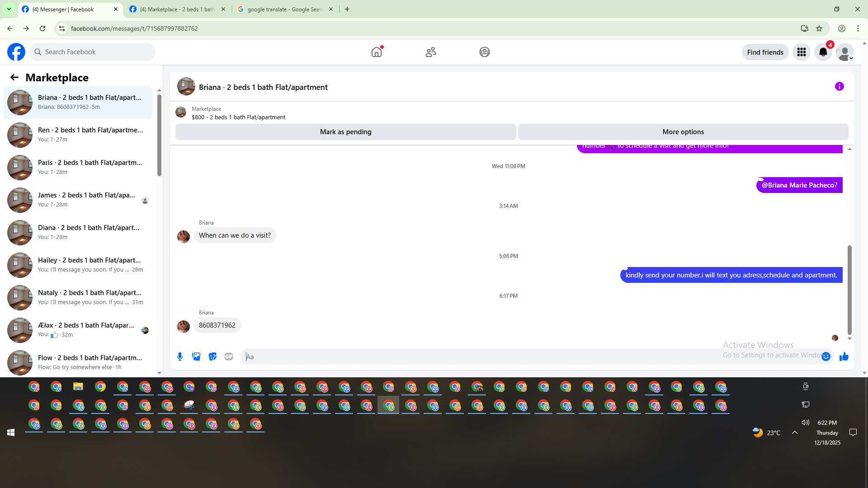Click the chat messages scrollbar

849,289
